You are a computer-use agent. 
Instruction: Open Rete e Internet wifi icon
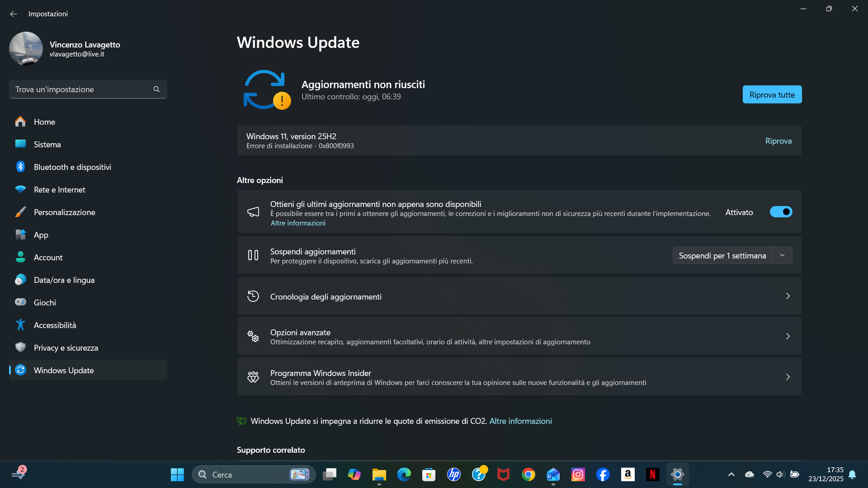coord(20,189)
